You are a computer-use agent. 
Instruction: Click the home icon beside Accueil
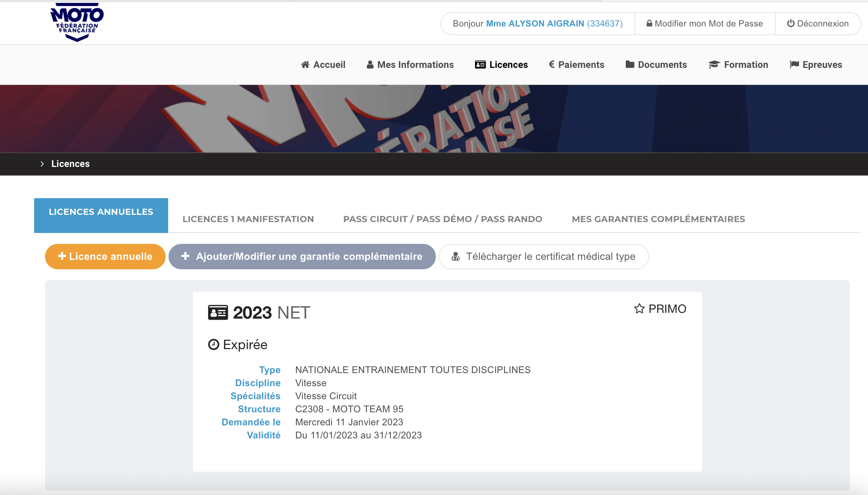[305, 65]
